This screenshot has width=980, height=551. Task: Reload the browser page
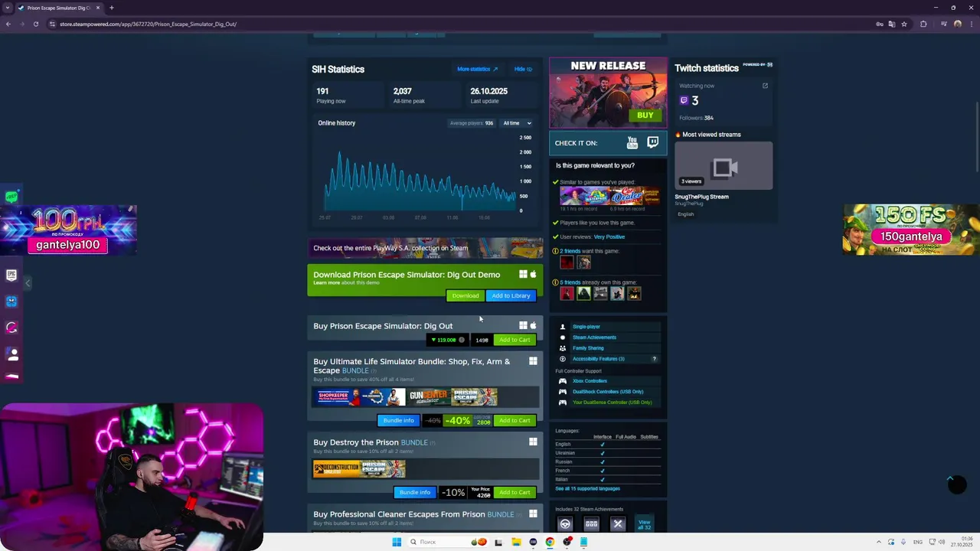(x=36, y=24)
